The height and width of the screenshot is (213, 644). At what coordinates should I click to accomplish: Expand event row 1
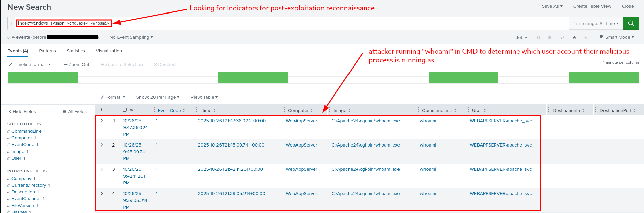[x=102, y=121]
